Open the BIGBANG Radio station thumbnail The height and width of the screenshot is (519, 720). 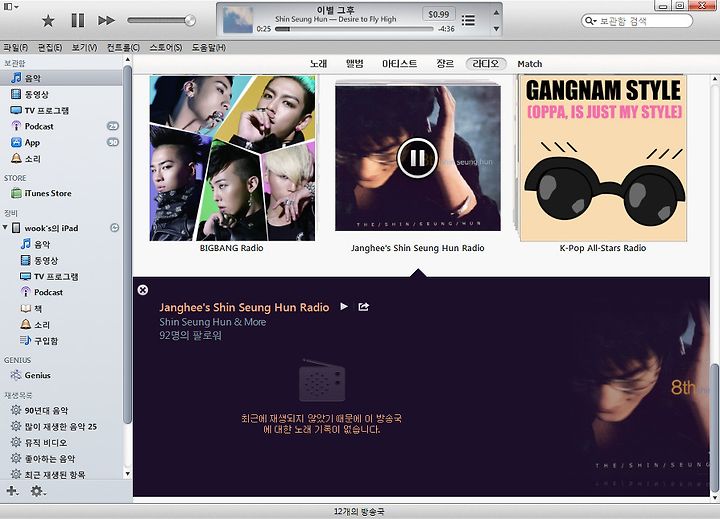[x=232, y=158]
